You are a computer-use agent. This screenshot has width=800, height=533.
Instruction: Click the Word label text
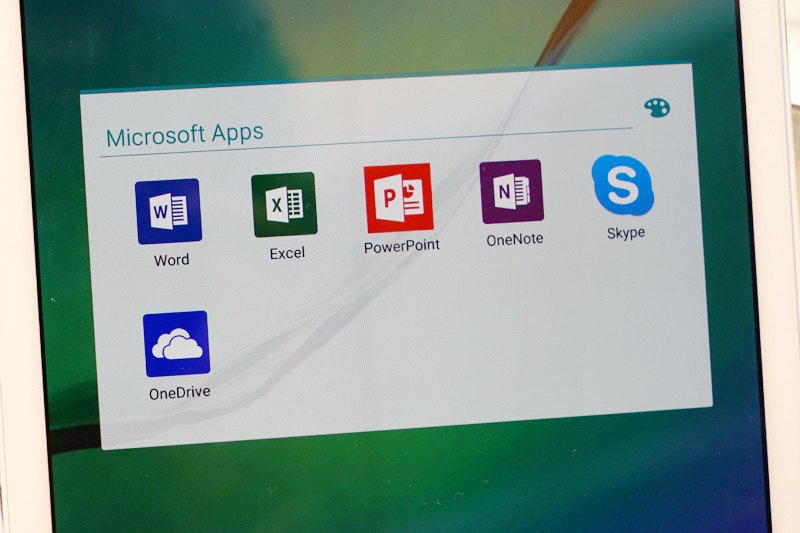tap(172, 260)
